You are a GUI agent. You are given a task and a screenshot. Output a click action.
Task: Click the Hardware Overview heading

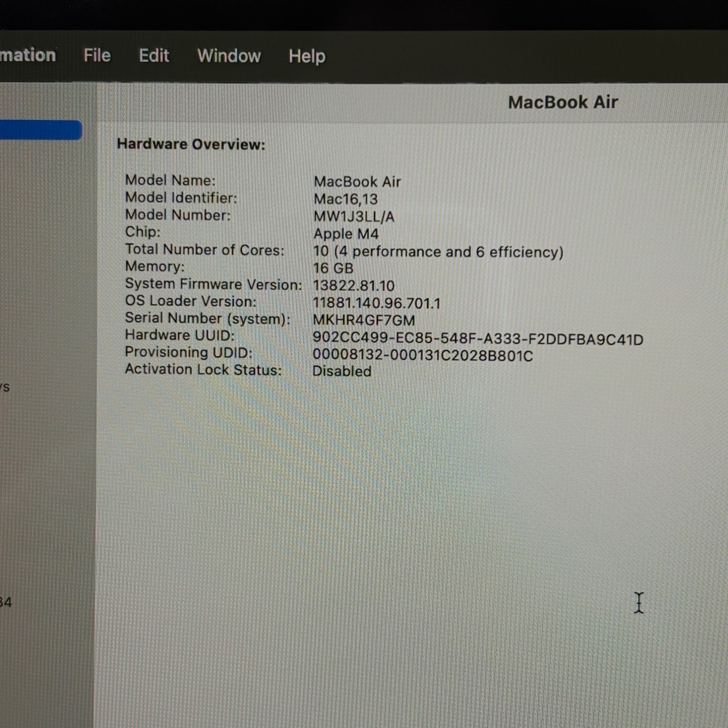(191, 145)
